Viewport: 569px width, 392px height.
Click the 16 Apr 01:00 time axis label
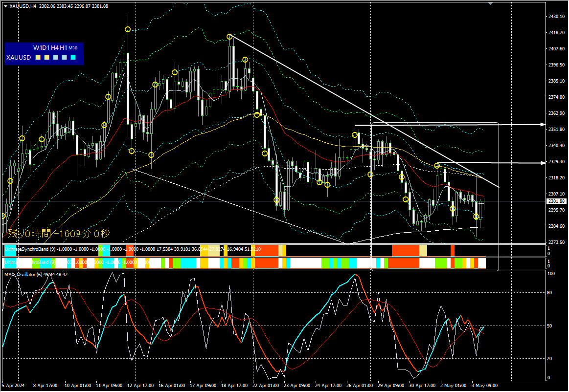(x=172, y=386)
